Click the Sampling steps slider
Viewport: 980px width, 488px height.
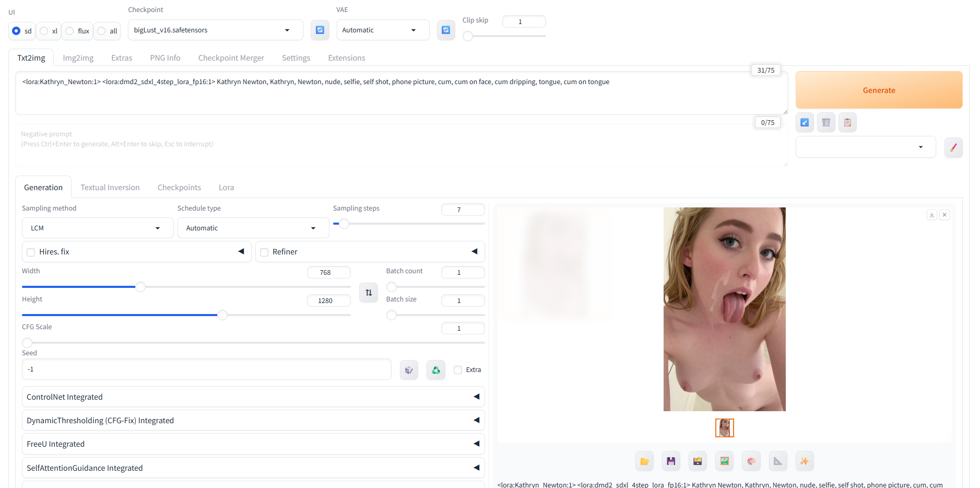tap(409, 224)
